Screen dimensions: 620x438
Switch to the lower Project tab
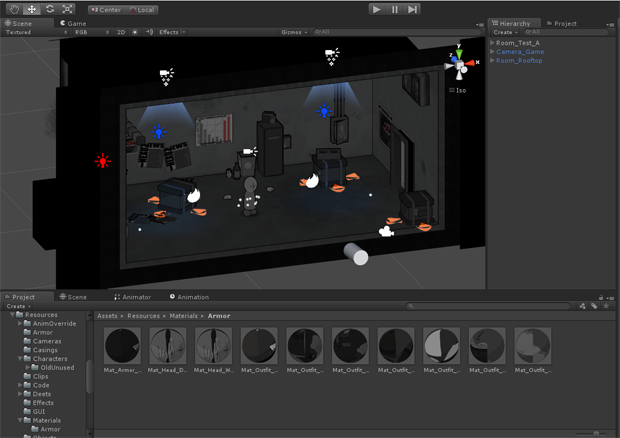(23, 297)
